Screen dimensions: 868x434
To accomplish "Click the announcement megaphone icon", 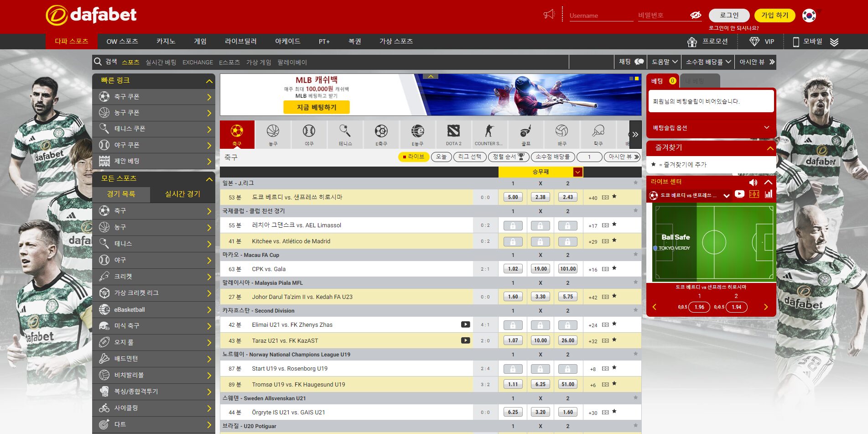I will [x=549, y=15].
